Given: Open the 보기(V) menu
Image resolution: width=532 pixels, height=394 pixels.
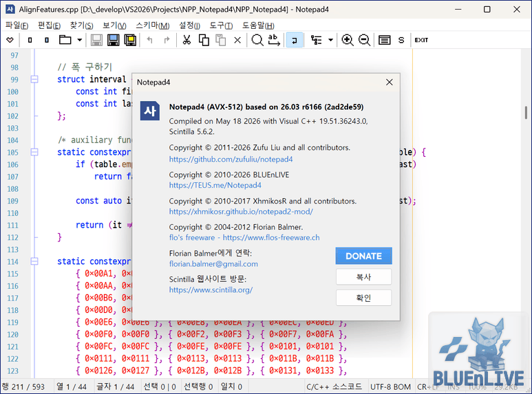Looking at the screenshot, I should (114, 25).
